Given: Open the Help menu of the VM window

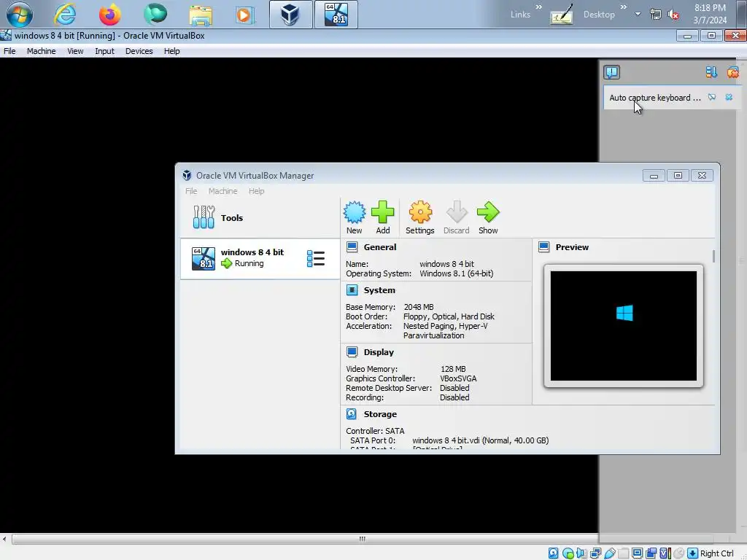Looking at the screenshot, I should click(171, 51).
